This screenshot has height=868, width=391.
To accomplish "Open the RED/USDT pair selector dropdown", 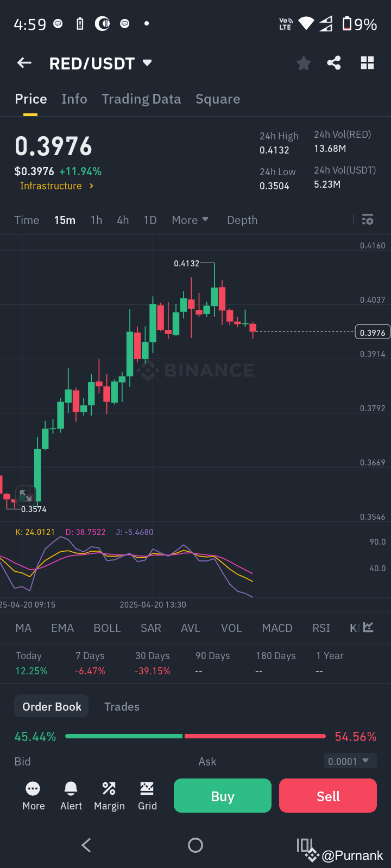I will [x=101, y=63].
